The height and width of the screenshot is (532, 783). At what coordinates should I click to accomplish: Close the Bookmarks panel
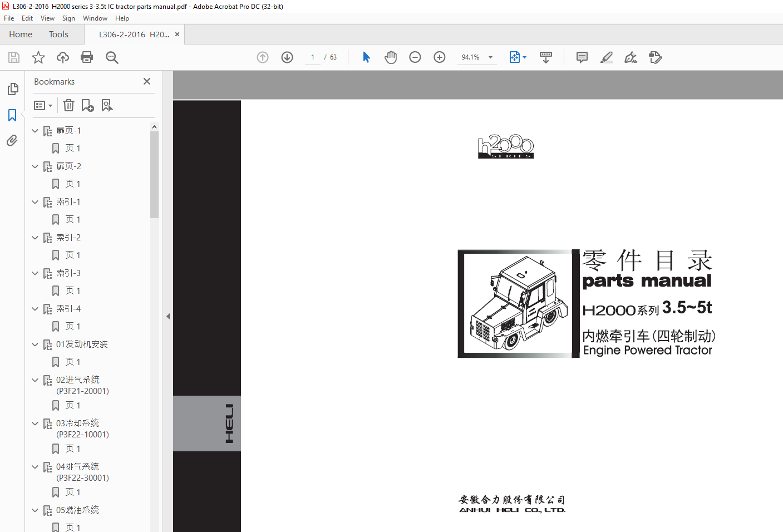pyautogui.click(x=147, y=81)
